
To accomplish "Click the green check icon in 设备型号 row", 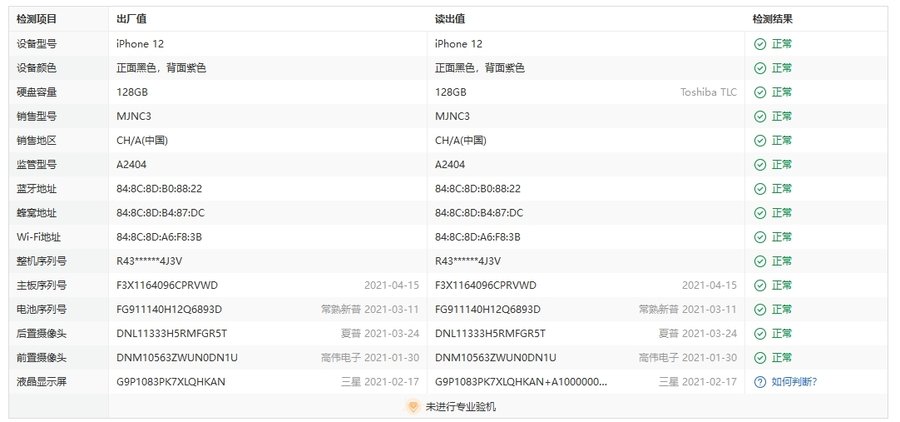I will [760, 44].
